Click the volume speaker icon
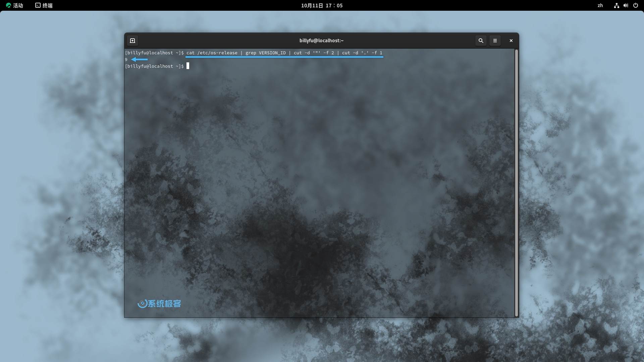This screenshot has height=362, width=644. click(626, 5)
